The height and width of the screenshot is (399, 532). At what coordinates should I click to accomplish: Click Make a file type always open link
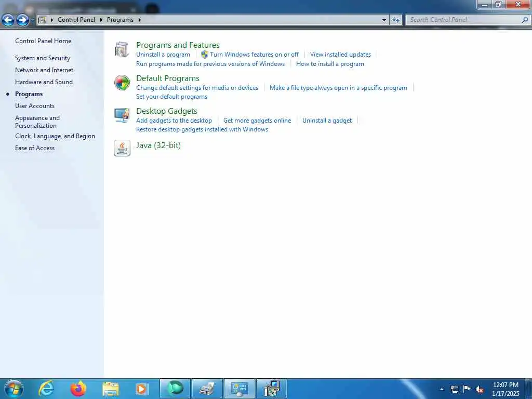click(338, 88)
